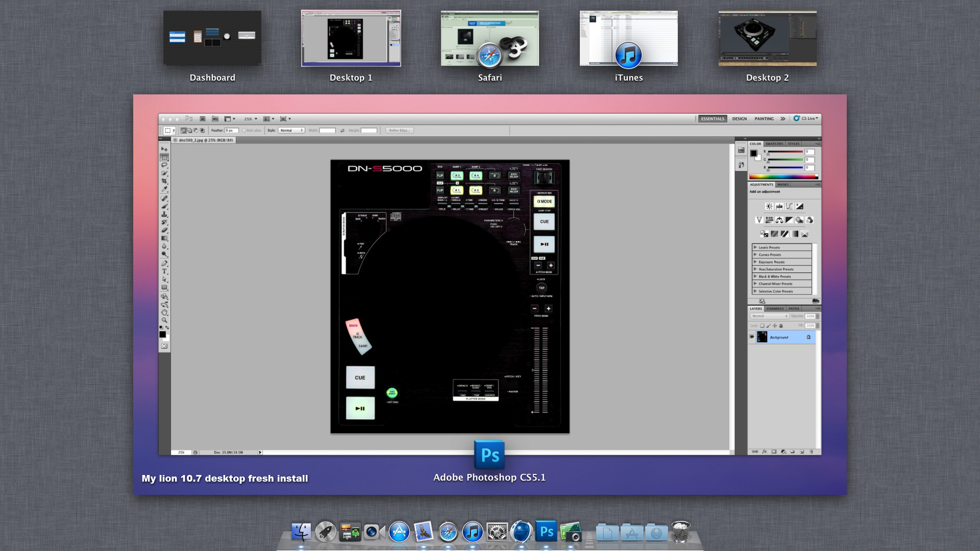Select the Zoom magnifier tool
Screen dimensions: 980x551
tap(164, 319)
